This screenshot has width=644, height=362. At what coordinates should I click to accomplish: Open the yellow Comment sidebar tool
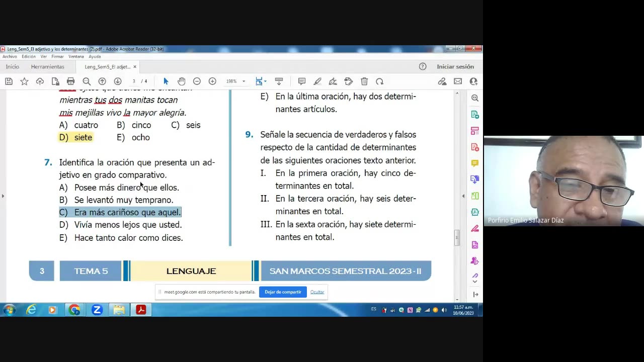click(x=475, y=163)
